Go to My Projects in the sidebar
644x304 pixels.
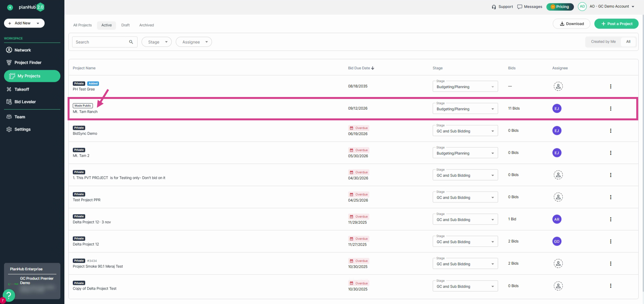[32, 76]
